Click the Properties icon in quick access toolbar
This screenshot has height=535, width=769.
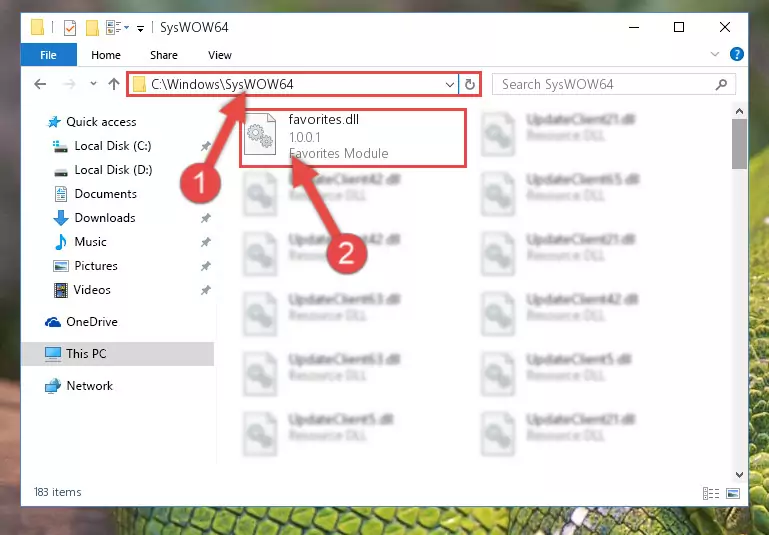[70, 28]
